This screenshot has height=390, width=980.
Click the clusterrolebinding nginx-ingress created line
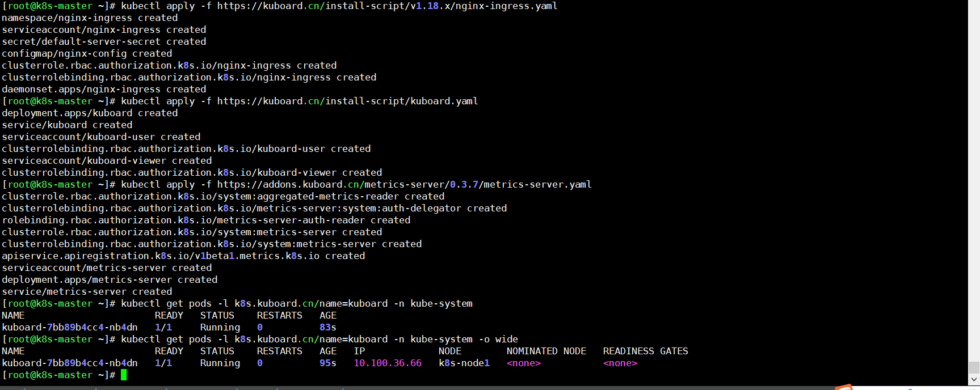(189, 78)
